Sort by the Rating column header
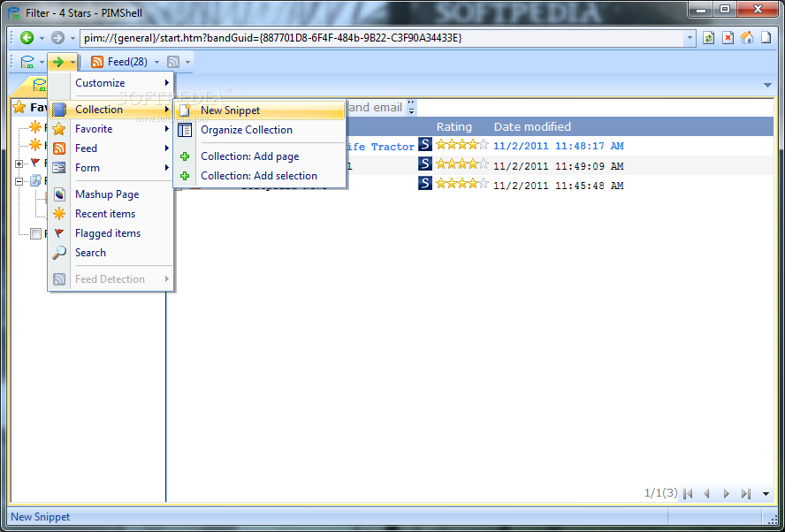785x532 pixels. coord(454,126)
